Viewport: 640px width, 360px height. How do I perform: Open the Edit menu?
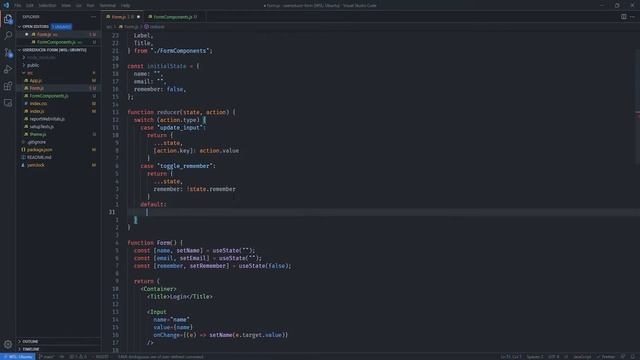[x=30, y=6]
